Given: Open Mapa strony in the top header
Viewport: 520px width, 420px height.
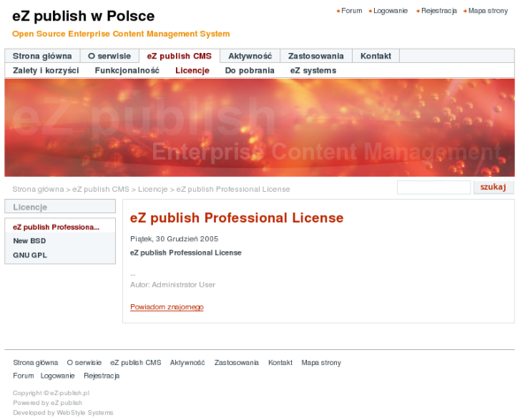Looking at the screenshot, I should (488, 11).
